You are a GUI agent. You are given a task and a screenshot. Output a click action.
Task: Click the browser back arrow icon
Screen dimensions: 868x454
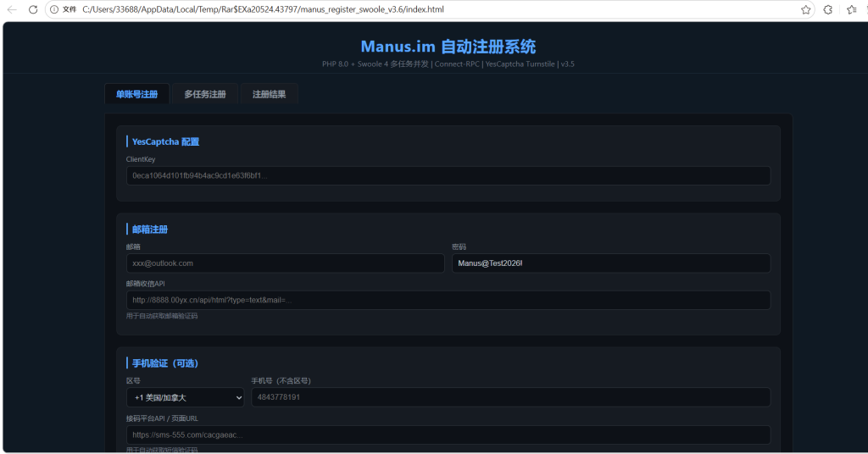12,9
